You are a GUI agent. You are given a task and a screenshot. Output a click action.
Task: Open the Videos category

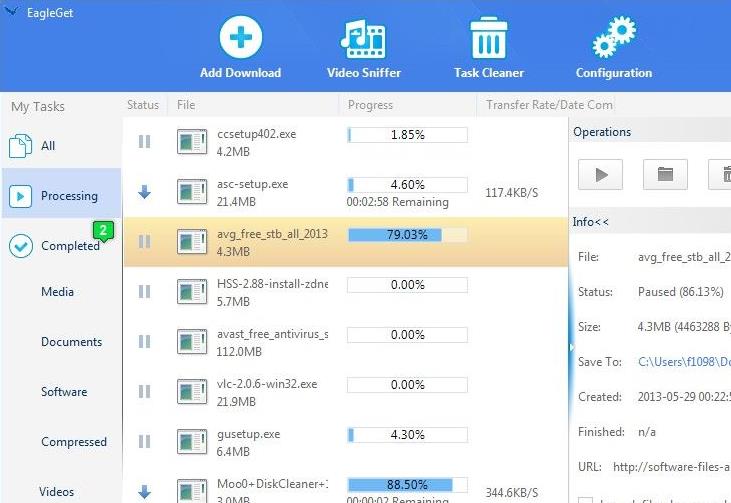click(56, 491)
